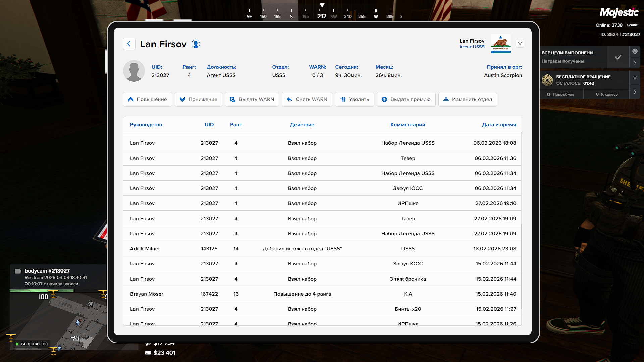Expand the free spin panel chevron
Image resolution: width=644 pixels, height=362 pixels.
coord(635,92)
